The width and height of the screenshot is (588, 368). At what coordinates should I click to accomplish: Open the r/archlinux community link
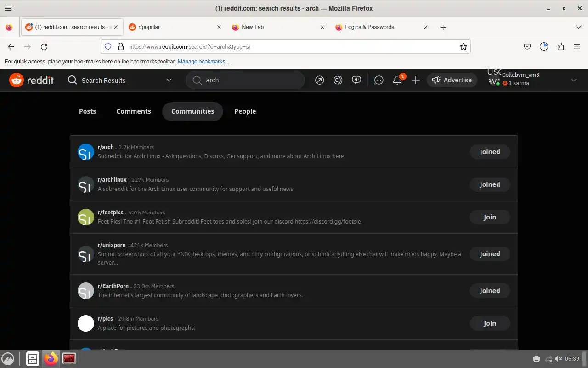[x=112, y=180]
